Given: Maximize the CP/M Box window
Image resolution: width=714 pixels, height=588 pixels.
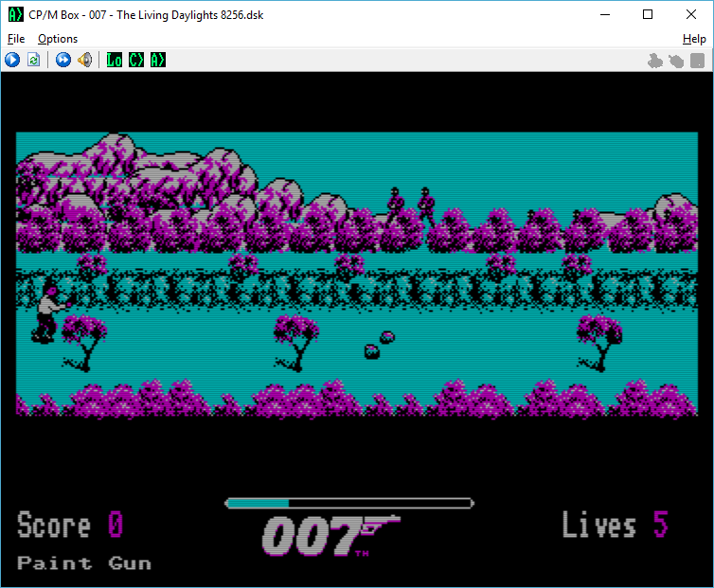Looking at the screenshot, I should pos(648,14).
